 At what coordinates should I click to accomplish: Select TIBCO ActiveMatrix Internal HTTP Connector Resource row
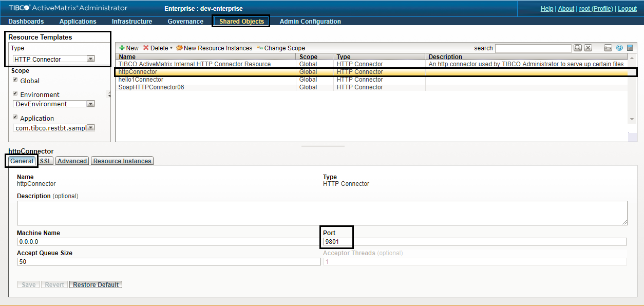pos(371,64)
